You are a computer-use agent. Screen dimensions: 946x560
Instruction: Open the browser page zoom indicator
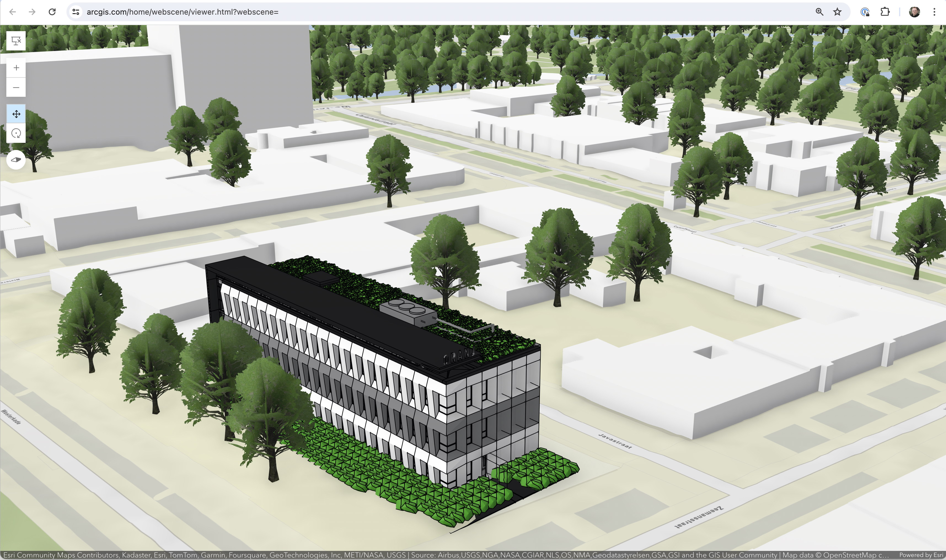[819, 12]
